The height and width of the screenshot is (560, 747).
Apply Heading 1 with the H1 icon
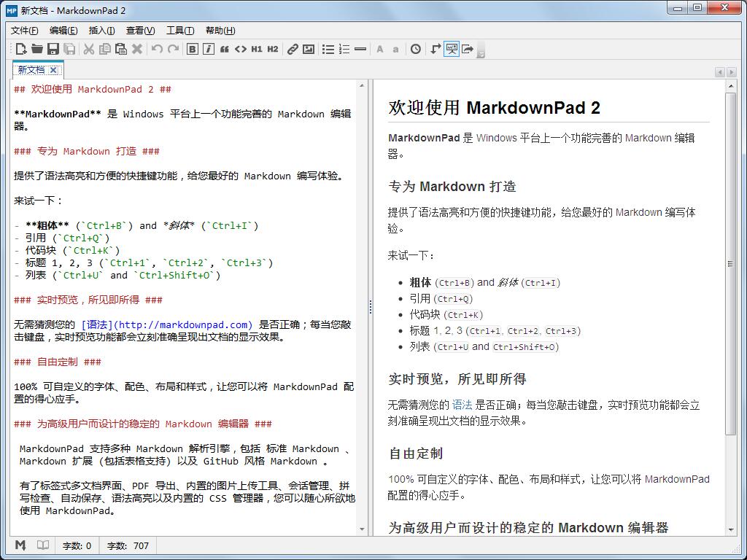coord(257,49)
